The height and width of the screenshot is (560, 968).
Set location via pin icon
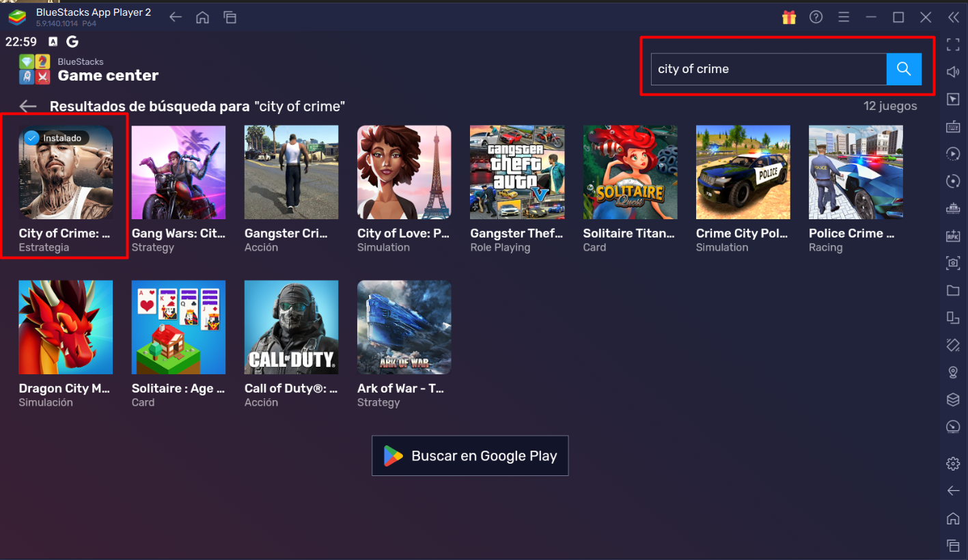point(953,372)
